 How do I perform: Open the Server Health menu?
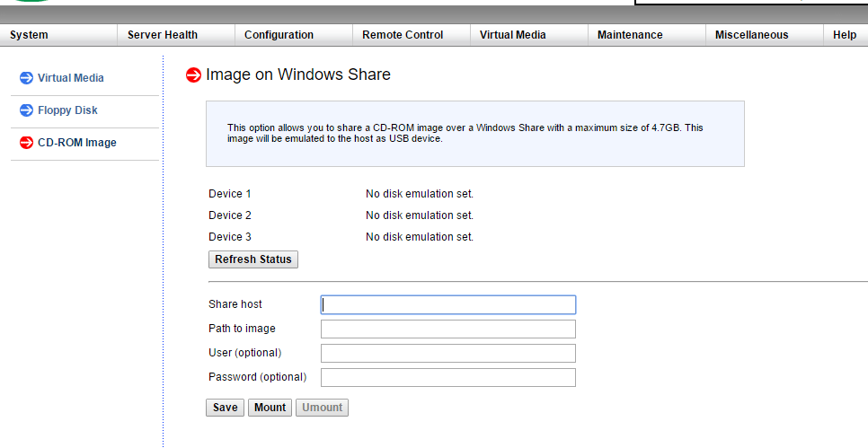point(163,35)
